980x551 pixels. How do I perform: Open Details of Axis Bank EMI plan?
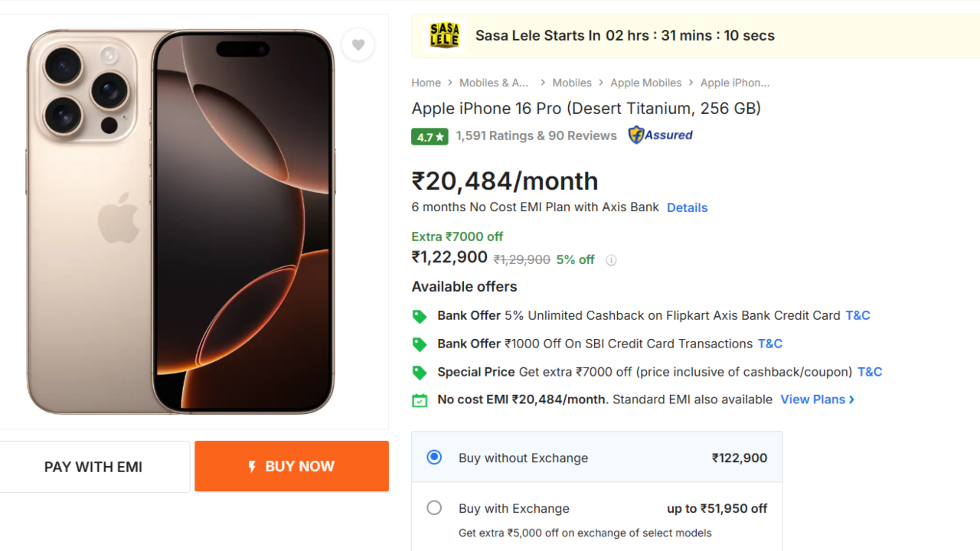[687, 207]
